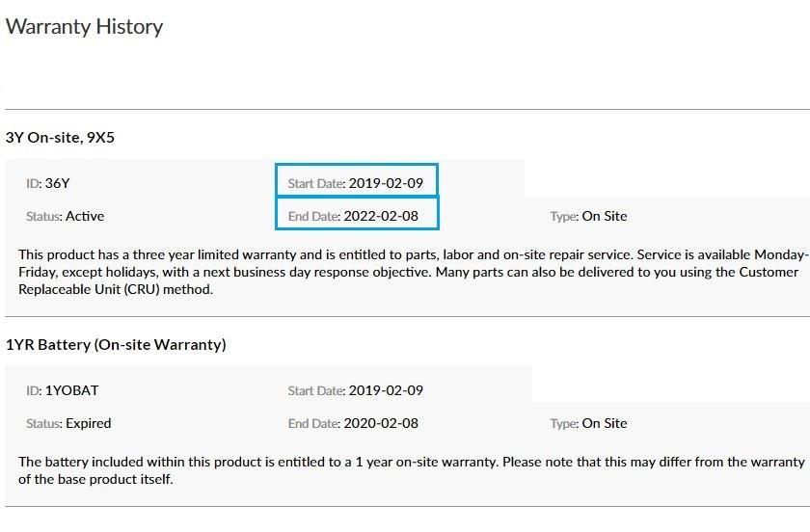The width and height of the screenshot is (810, 532).
Task: Click the End Date 2020-02-08 field
Action: [353, 423]
